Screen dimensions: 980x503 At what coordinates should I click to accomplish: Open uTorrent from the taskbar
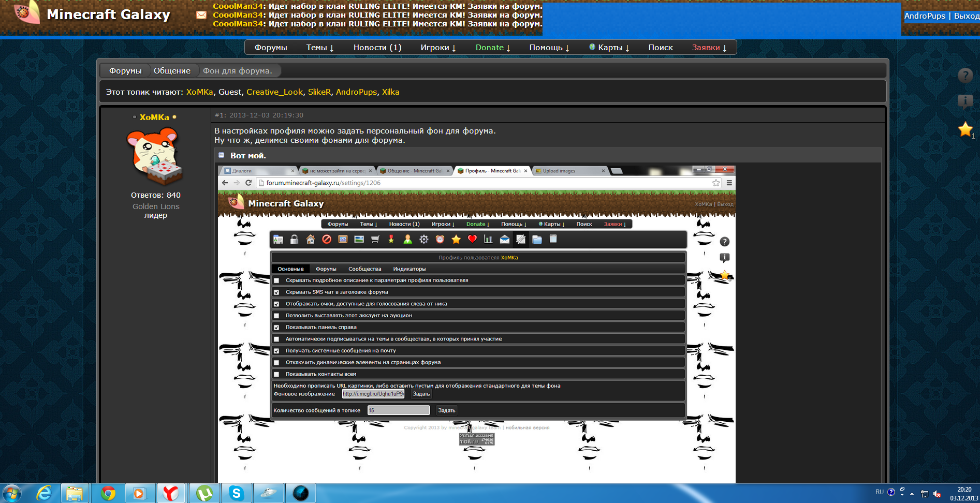[x=204, y=493]
